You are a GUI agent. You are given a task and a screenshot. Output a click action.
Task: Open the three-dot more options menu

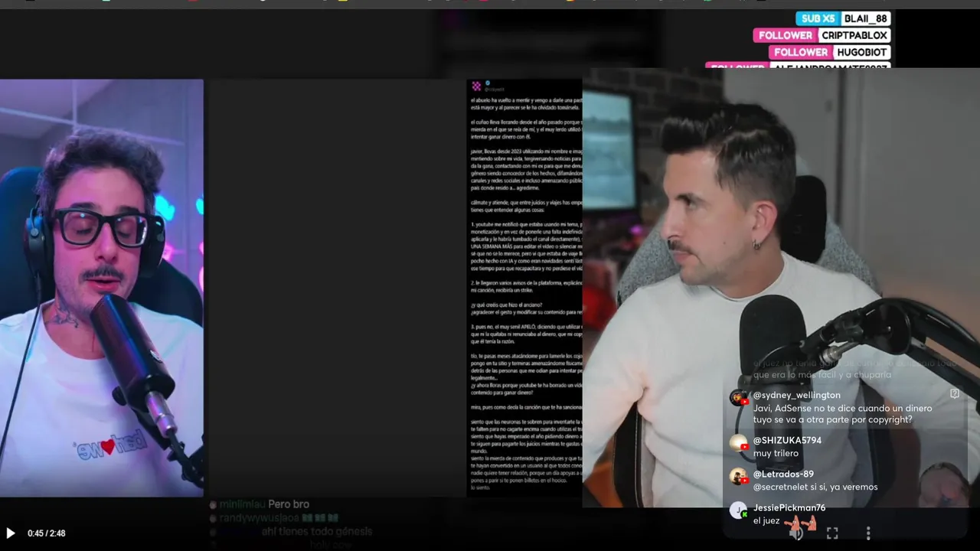(868, 533)
